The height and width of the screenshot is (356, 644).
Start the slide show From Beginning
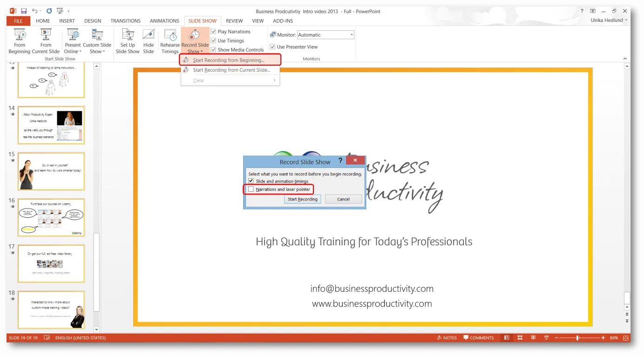20,41
